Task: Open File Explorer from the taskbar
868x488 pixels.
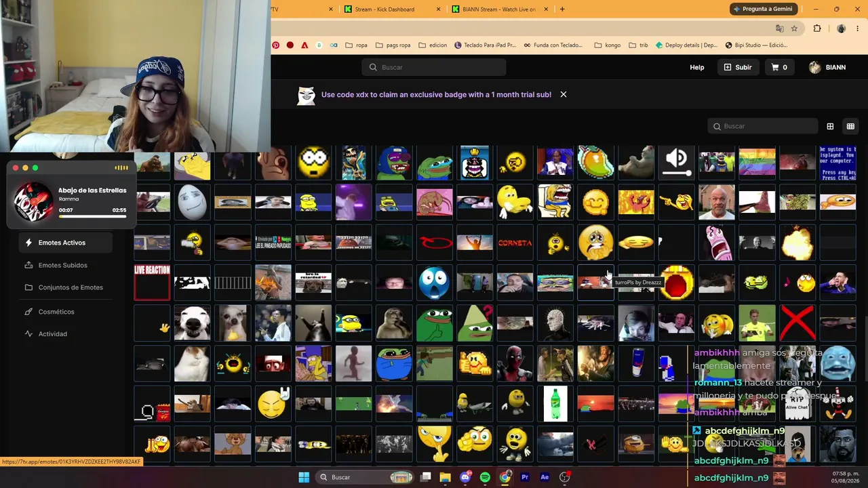Action: pos(446,477)
